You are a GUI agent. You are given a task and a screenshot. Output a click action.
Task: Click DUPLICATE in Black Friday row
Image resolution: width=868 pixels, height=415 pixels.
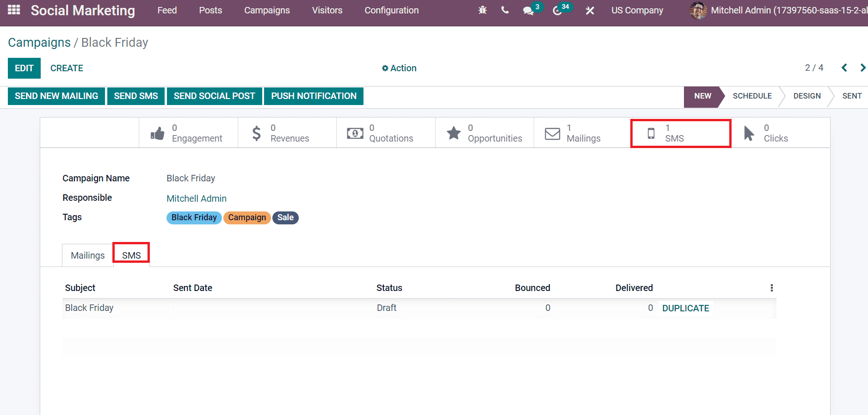685,308
